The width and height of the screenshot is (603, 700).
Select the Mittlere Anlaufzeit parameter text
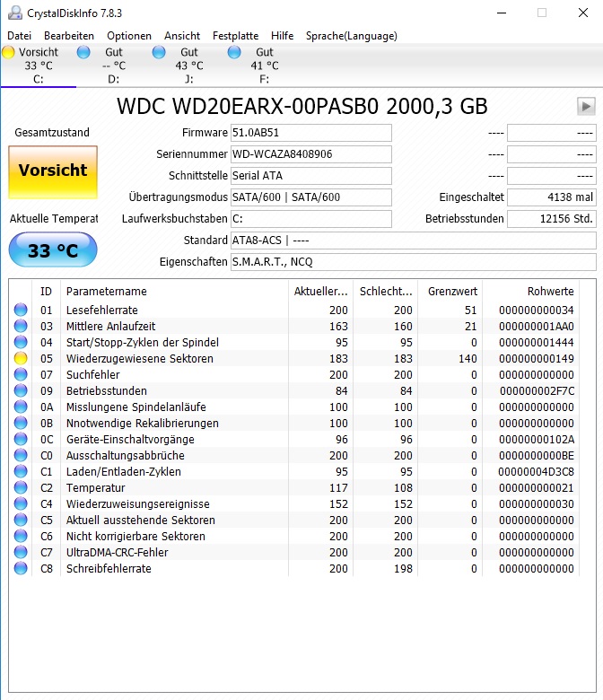(x=110, y=327)
